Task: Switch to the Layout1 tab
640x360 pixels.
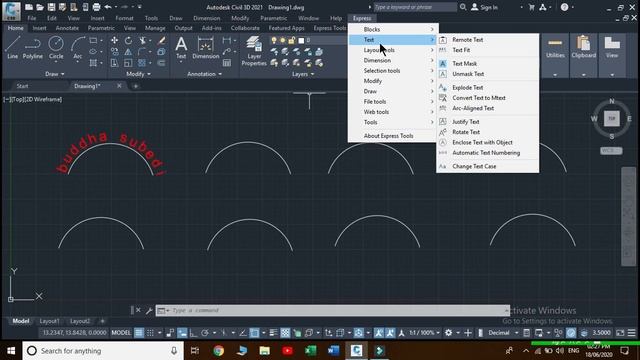Action: point(49,321)
